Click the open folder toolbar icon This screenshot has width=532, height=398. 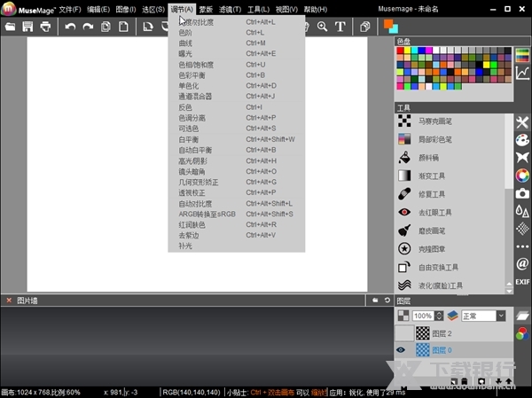pyautogui.click(x=10, y=27)
